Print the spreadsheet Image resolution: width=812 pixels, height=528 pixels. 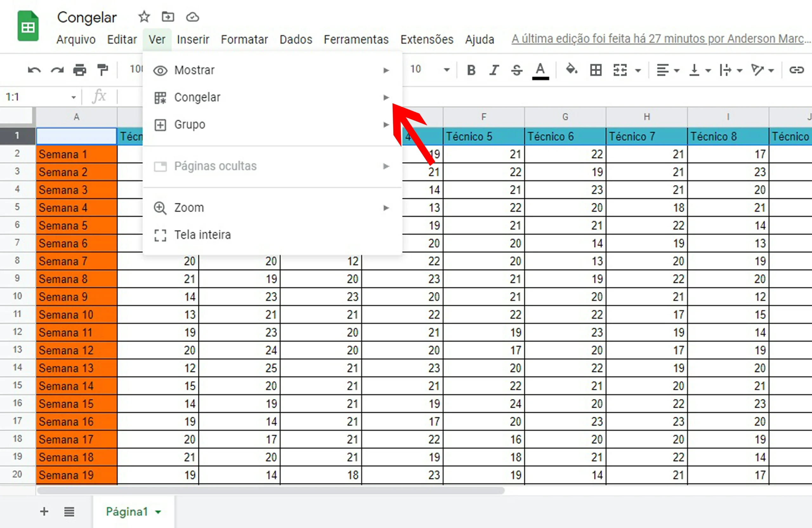[x=80, y=70]
